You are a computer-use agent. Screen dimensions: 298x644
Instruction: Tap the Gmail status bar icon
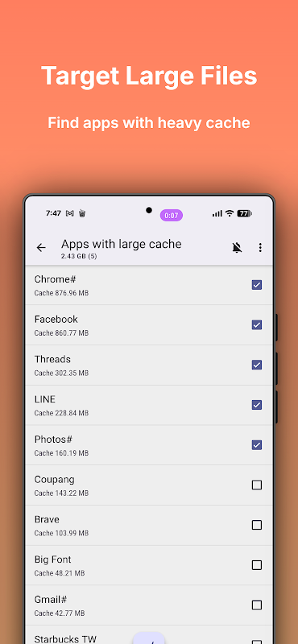(70, 213)
